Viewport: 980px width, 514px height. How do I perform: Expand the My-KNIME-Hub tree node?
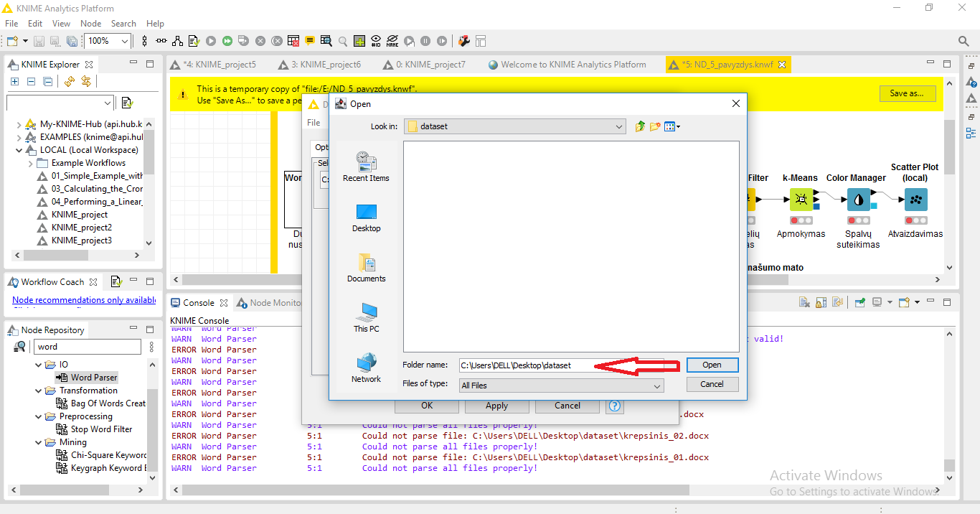[19, 124]
